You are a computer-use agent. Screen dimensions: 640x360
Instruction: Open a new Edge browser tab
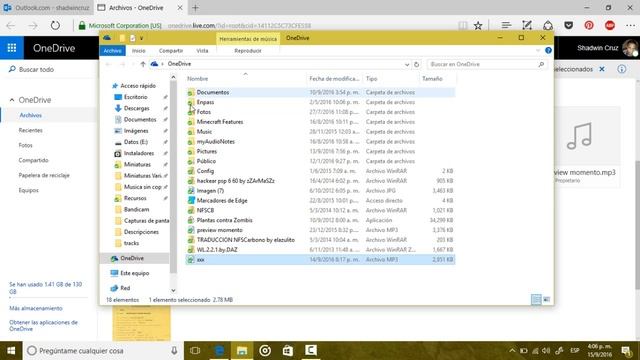tap(196, 8)
